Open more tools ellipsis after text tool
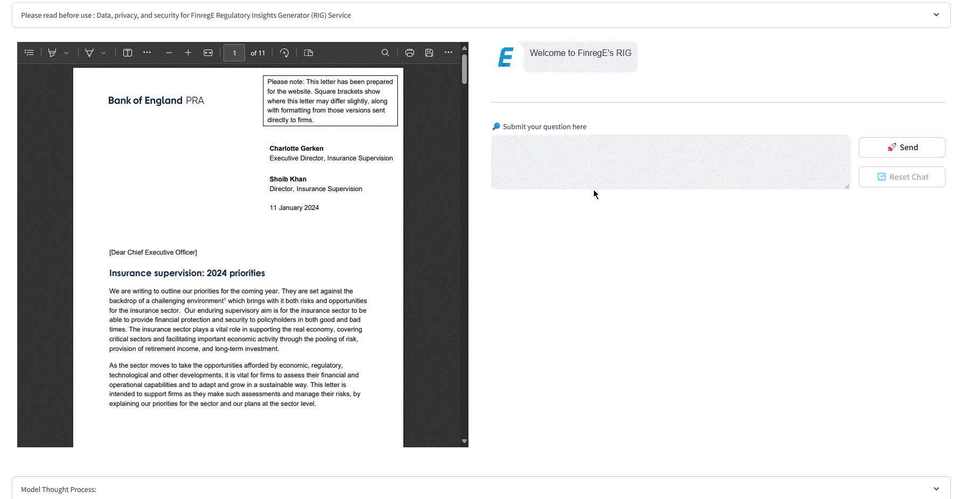 (147, 53)
